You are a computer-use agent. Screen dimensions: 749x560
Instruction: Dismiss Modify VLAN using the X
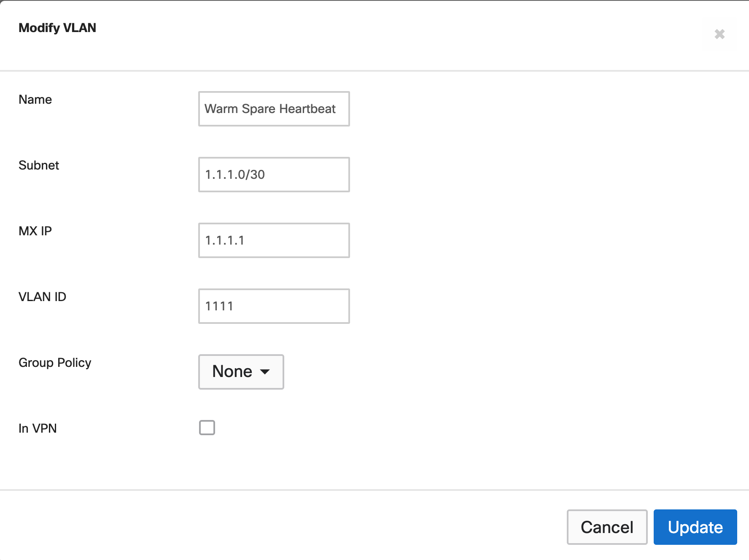click(719, 34)
